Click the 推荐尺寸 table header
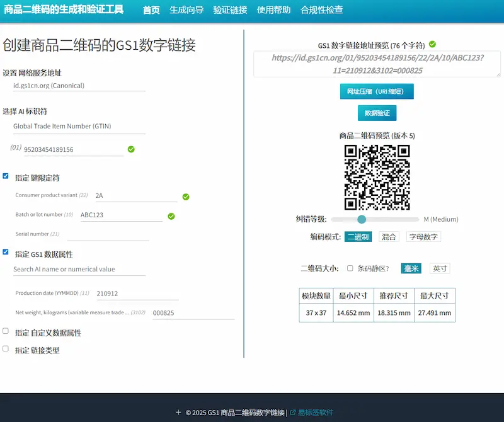Image resolution: width=504 pixels, height=422 pixels. point(394,295)
